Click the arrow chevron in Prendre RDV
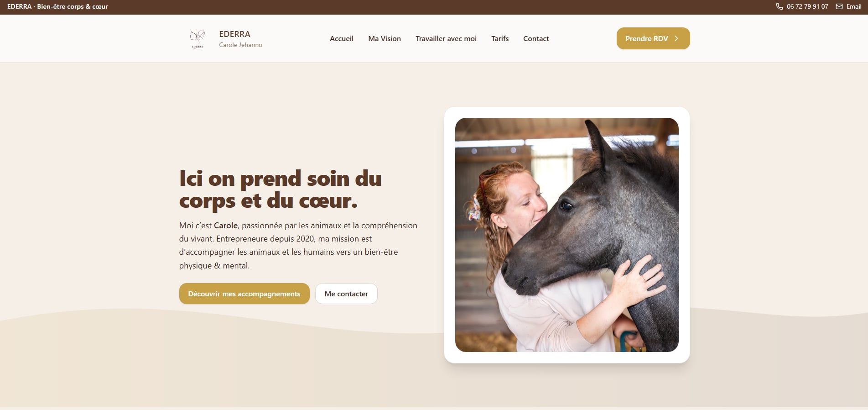 (676, 38)
